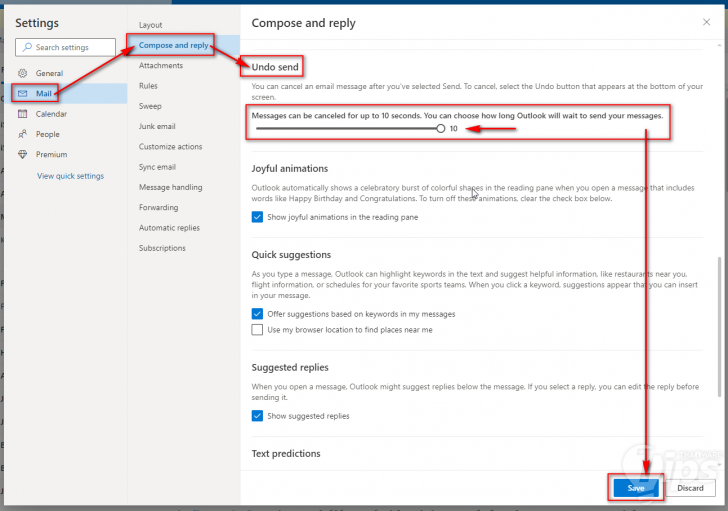Click the Calendar icon in sidebar
The width and height of the screenshot is (728, 511).
pyautogui.click(x=22, y=114)
